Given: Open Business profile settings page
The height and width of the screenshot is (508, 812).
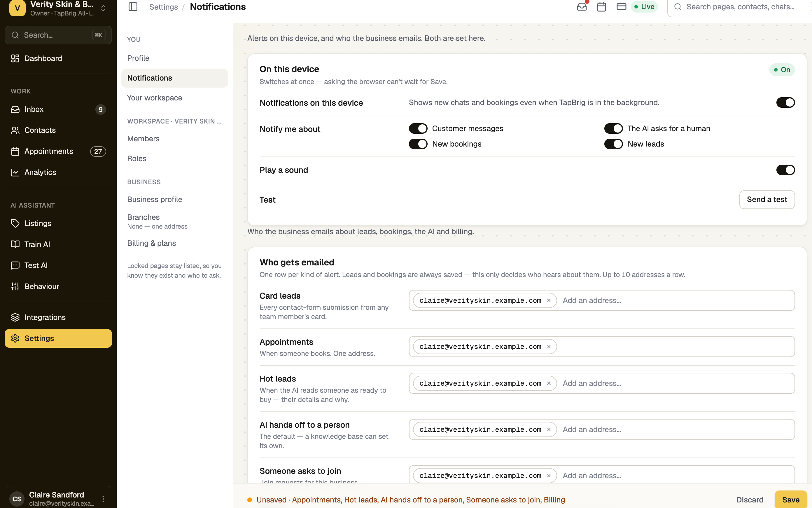Looking at the screenshot, I should (x=174, y=200).
